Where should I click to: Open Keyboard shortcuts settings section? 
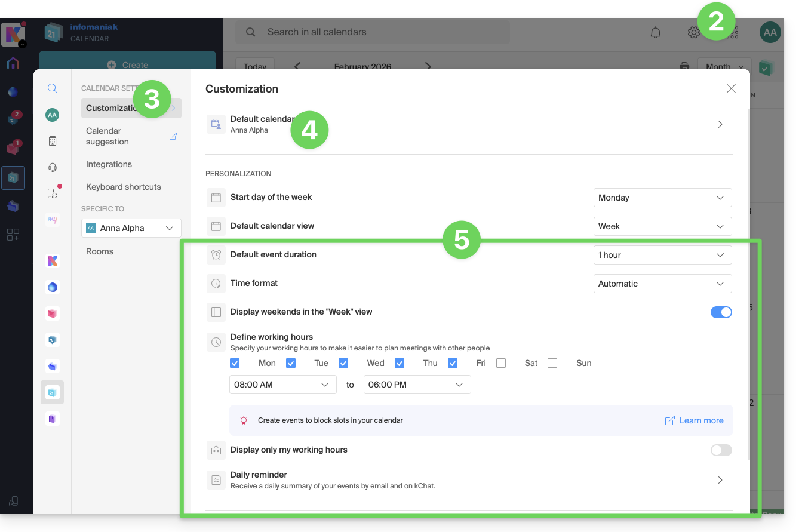pyautogui.click(x=124, y=187)
